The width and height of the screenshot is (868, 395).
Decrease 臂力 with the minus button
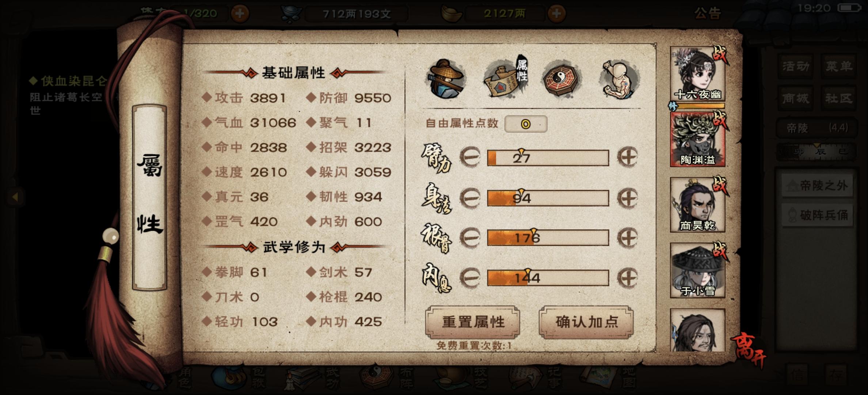(x=470, y=157)
